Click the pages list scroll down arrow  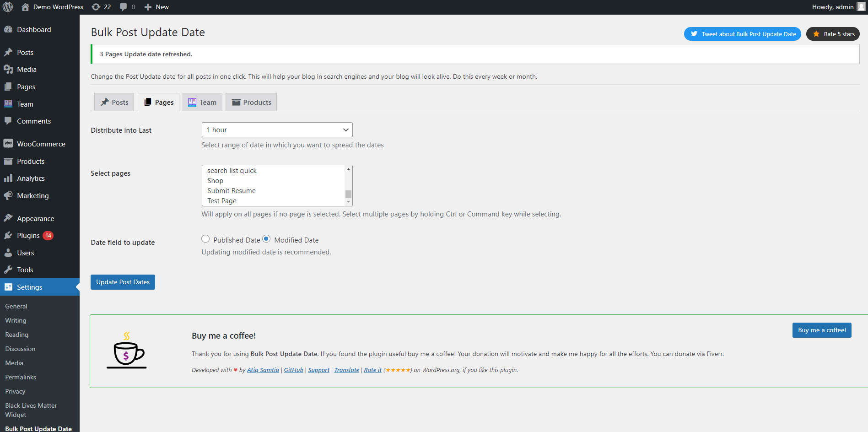348,202
